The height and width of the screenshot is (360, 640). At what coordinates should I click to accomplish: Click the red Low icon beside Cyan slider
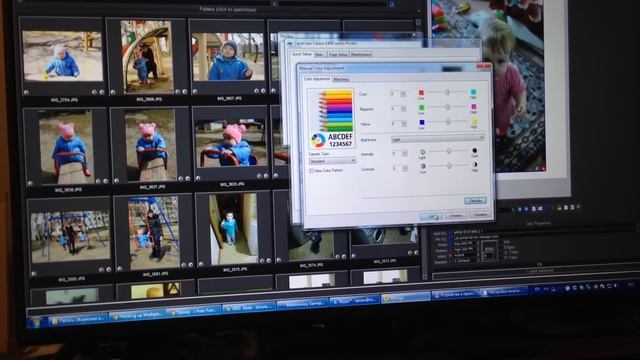[421, 93]
